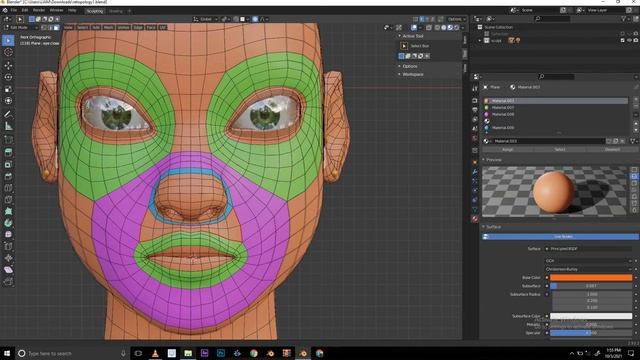Open the Edit Mode dropdown
The width and height of the screenshot is (640, 360).
[21, 27]
